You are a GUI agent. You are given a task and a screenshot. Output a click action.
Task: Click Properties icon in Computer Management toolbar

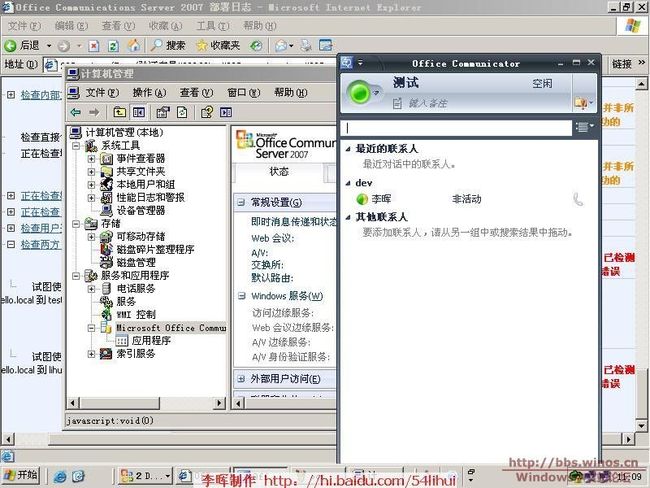pos(163,112)
